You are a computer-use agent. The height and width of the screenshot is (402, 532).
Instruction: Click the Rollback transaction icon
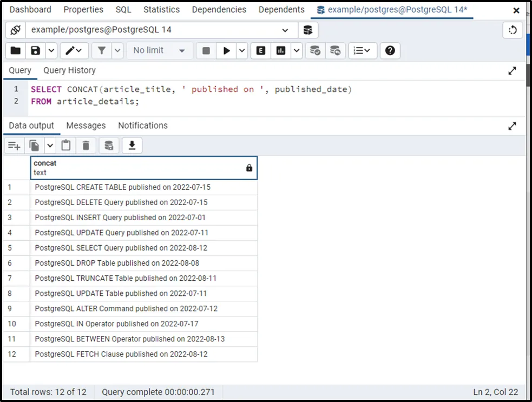[335, 50]
